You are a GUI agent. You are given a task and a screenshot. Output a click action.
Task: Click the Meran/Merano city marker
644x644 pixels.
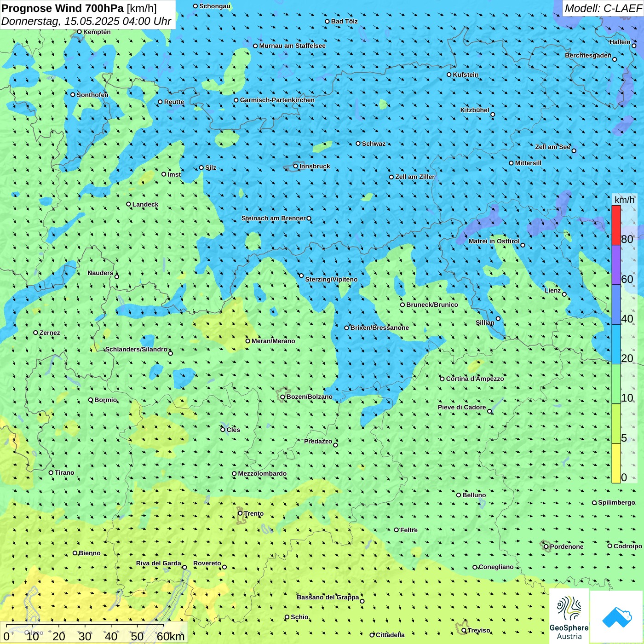tap(247, 341)
